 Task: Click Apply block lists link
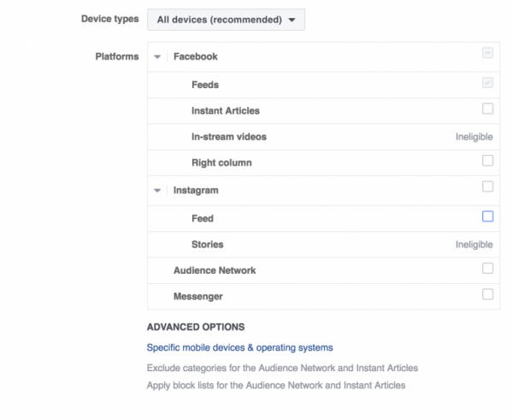275,385
